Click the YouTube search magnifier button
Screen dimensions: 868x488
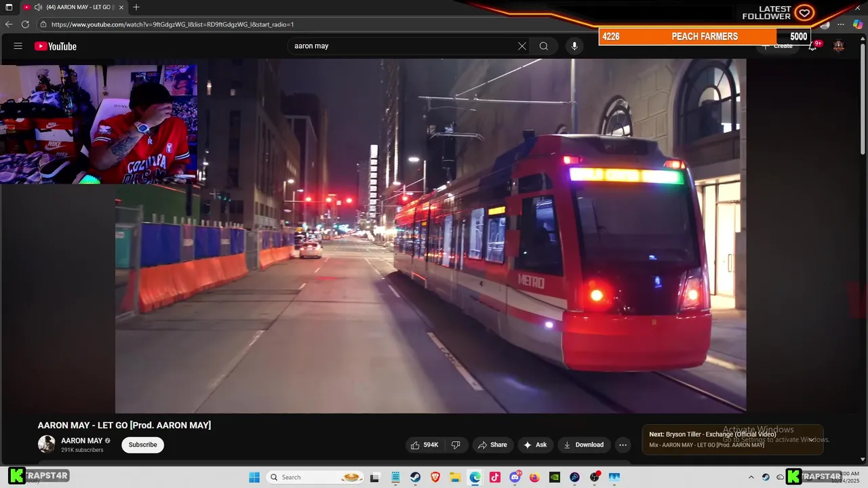point(544,46)
